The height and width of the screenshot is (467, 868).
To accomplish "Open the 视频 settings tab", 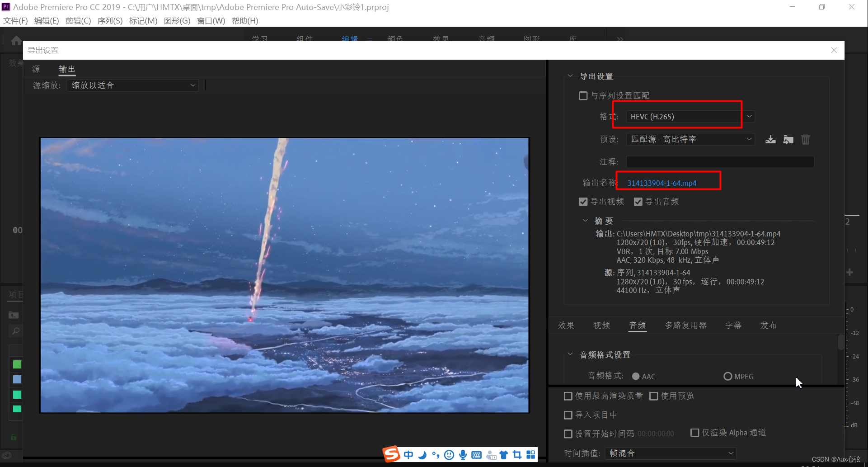I will pyautogui.click(x=601, y=325).
